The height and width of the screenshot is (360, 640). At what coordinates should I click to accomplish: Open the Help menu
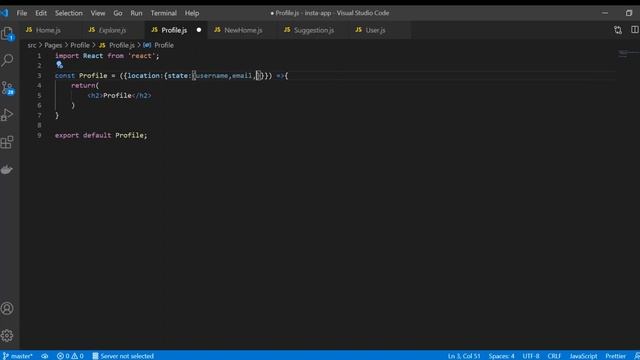pos(191,13)
